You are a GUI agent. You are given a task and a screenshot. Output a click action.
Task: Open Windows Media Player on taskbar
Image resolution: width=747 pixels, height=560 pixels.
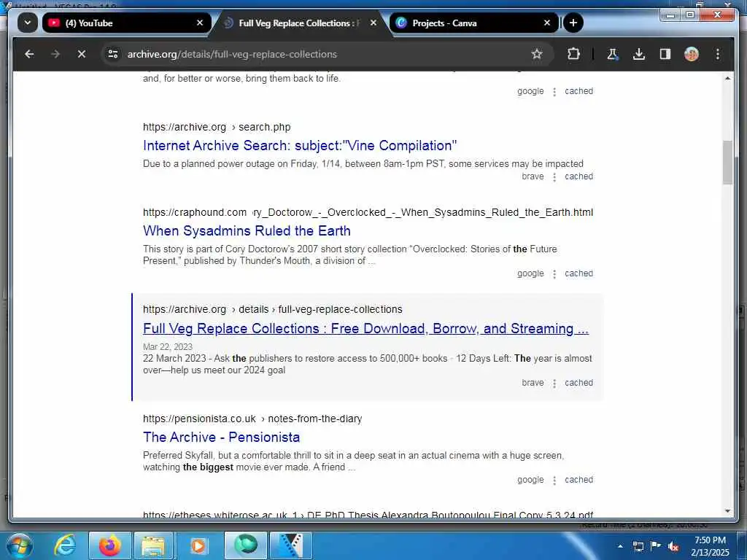click(x=198, y=545)
